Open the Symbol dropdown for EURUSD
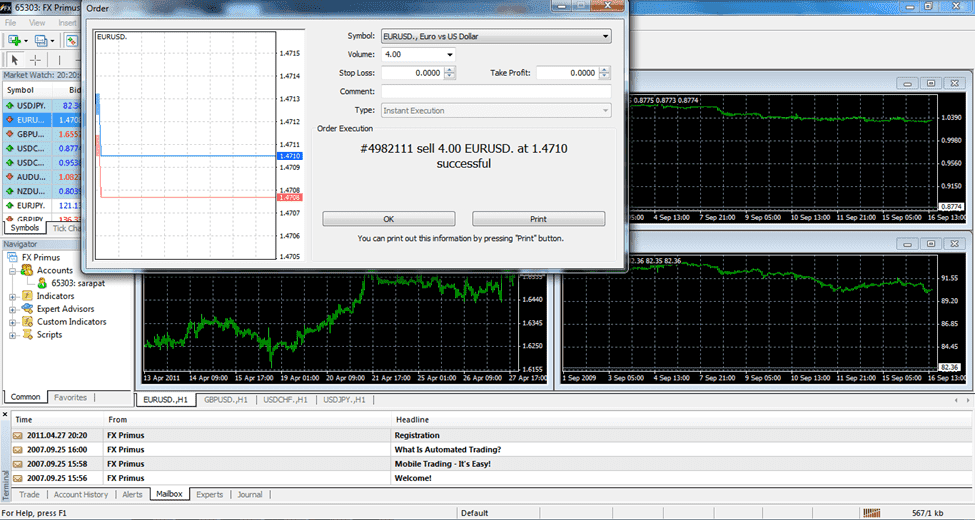The width and height of the screenshot is (975, 520). pos(605,37)
